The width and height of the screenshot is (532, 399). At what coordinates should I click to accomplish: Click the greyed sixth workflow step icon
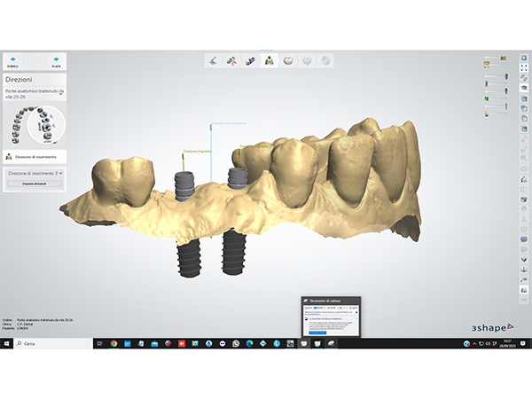[308, 60]
